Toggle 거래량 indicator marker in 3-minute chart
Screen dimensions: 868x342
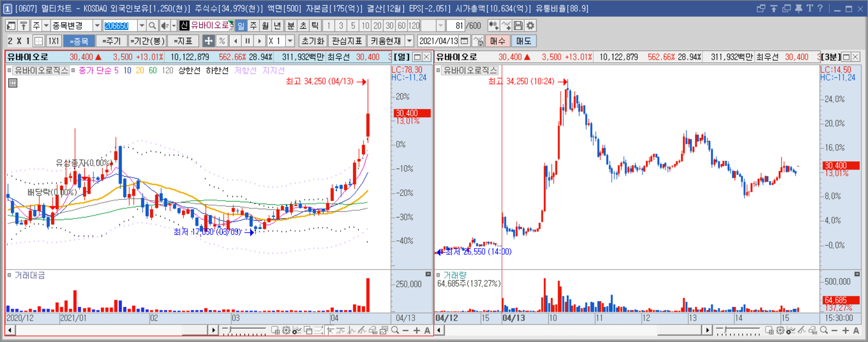[438, 275]
